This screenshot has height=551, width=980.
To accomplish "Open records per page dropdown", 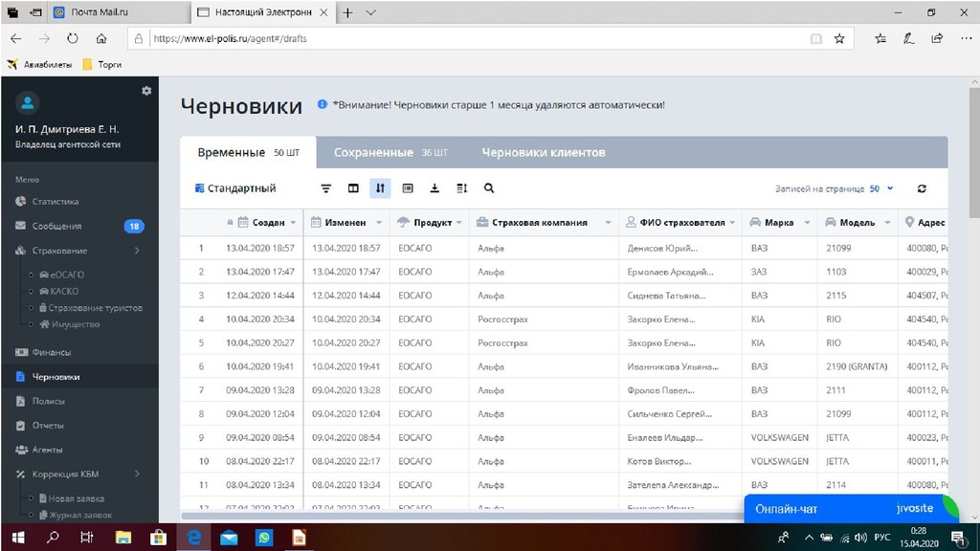I will point(880,188).
